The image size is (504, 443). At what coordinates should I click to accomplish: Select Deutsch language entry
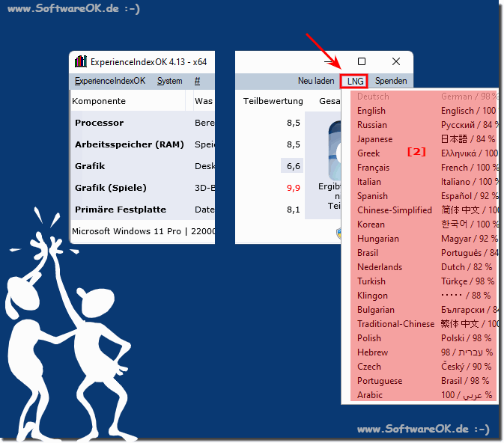425,97
